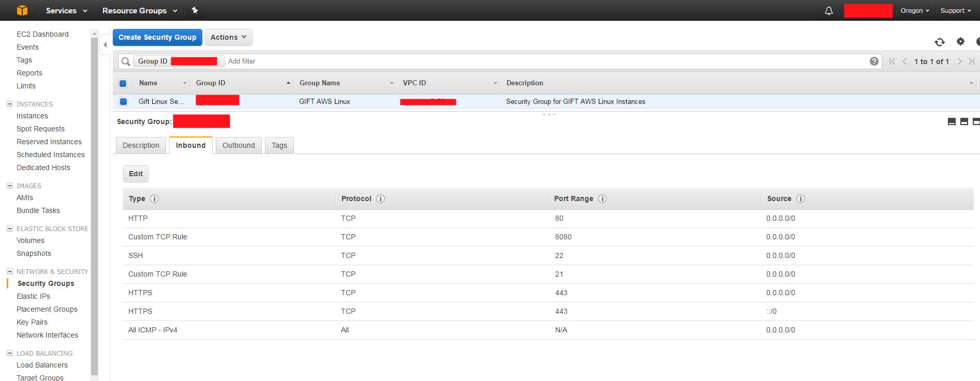This screenshot has height=381, width=980.
Task: Click the Group ID filter chip
Action: coord(179,61)
